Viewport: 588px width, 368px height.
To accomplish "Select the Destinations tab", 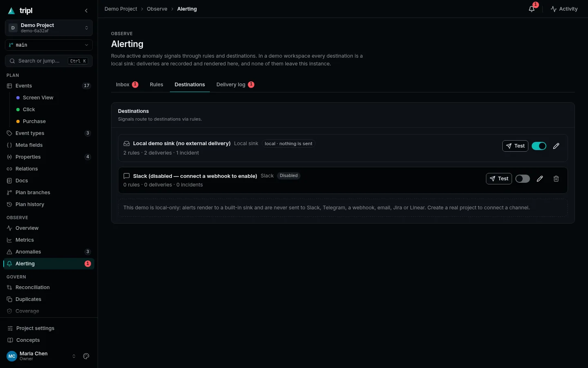I will (190, 85).
